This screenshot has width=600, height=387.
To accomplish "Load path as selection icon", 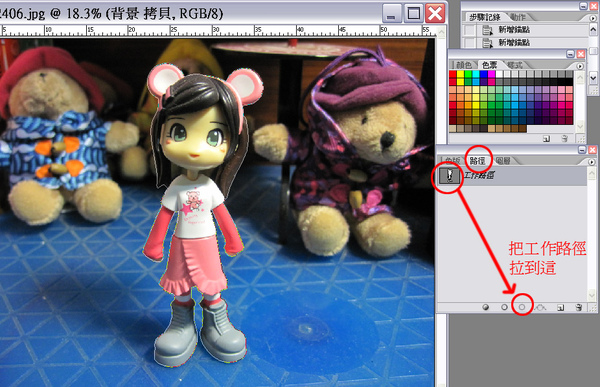I will pos(522,307).
